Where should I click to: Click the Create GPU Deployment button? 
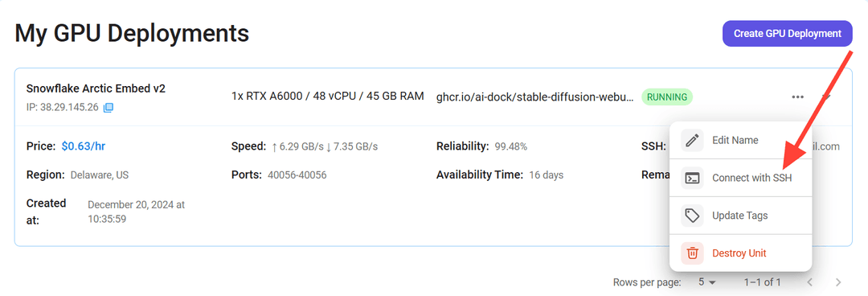pos(787,34)
